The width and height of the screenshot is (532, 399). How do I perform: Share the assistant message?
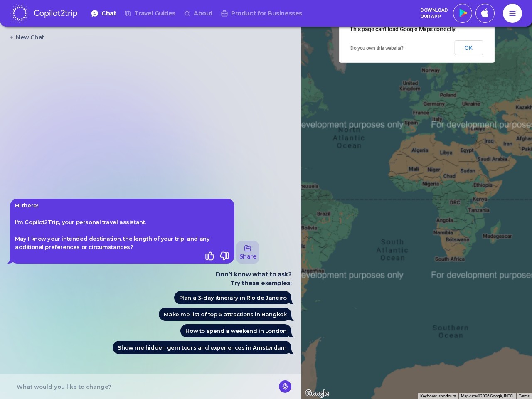click(248, 252)
